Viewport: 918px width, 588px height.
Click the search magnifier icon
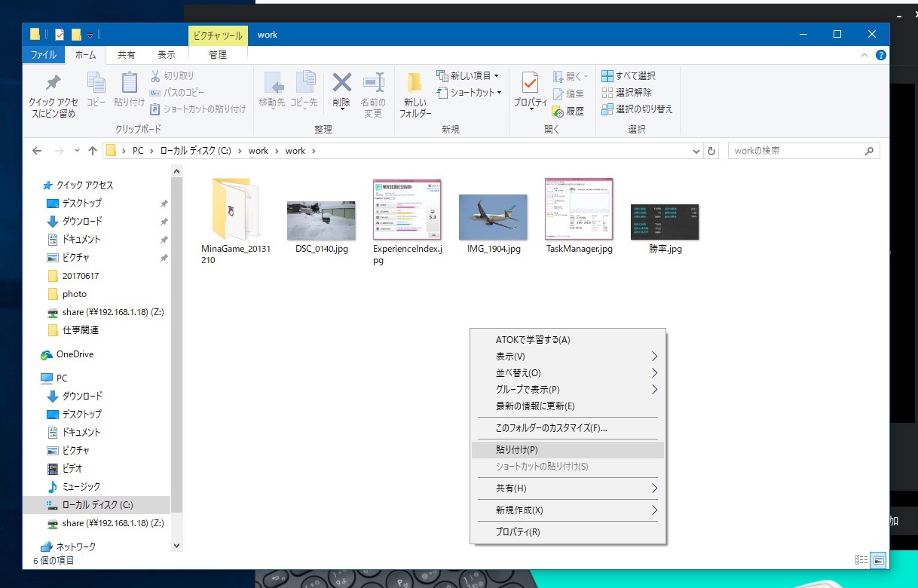(x=871, y=151)
